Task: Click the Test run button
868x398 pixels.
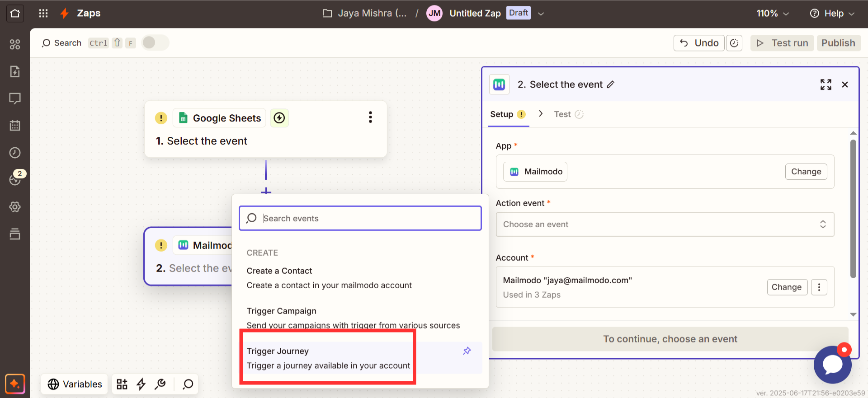Action: (x=782, y=43)
